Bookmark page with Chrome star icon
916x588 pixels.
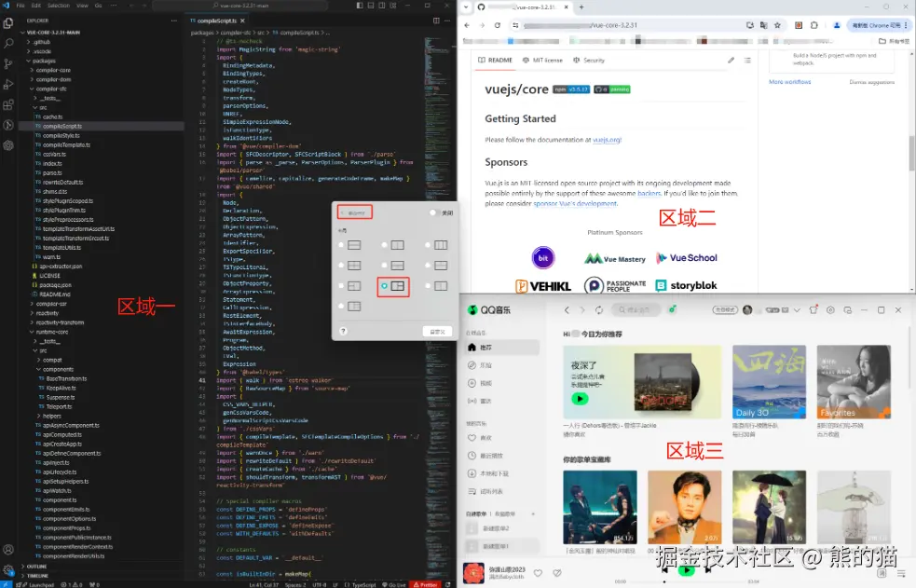tap(777, 25)
